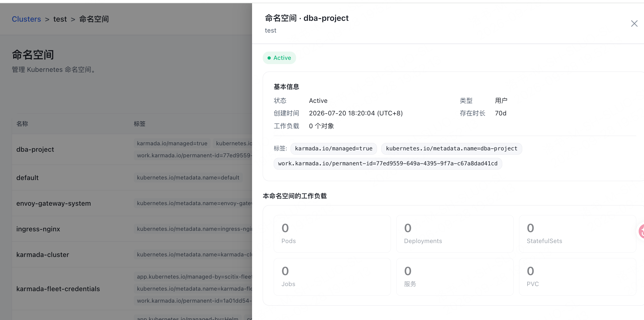Open the PVC workload card
The image size is (644, 320).
pyautogui.click(x=578, y=277)
